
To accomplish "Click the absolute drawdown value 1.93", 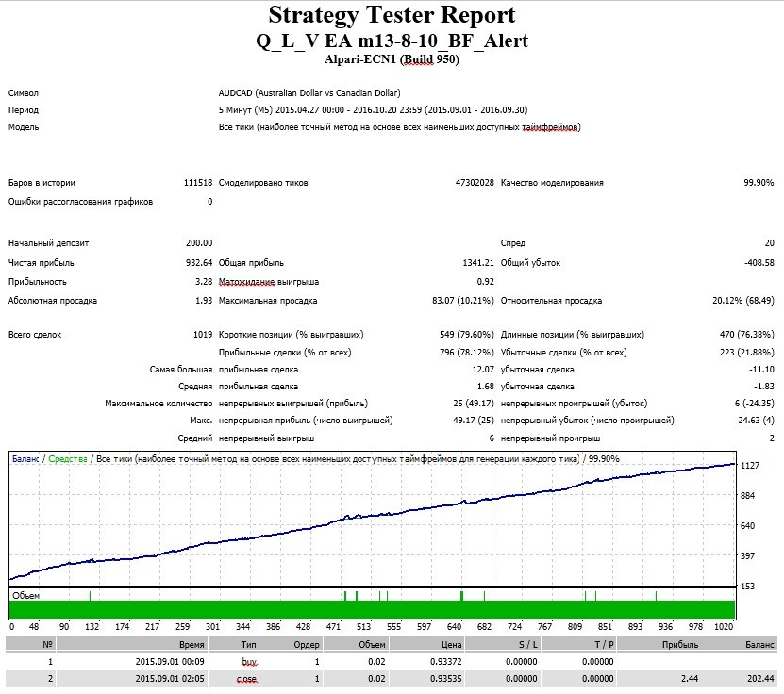I will [x=204, y=301].
